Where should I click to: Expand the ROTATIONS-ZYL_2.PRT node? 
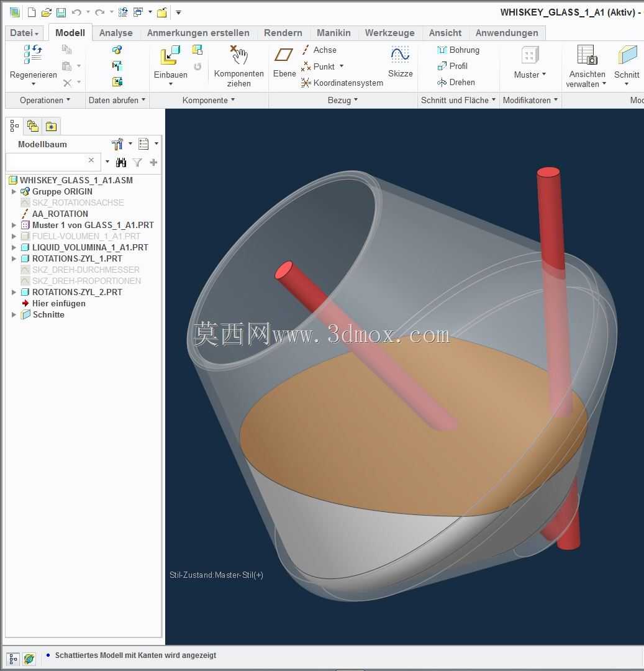click(14, 292)
